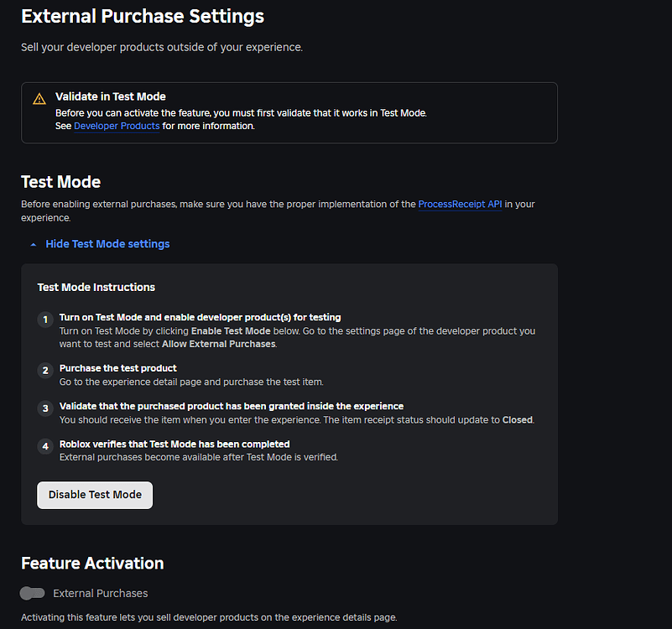Screen dimensions: 672x629
Task: Click step 'Purchase the test product'
Action: tap(117, 368)
